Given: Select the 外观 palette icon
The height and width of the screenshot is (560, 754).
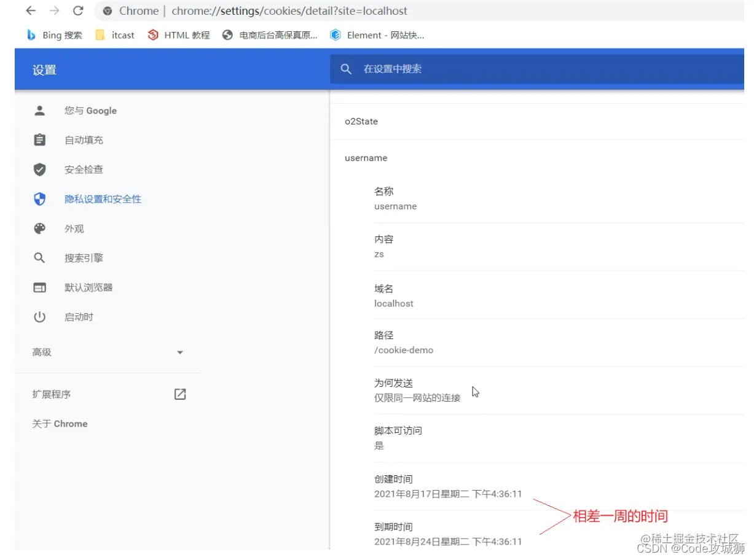Looking at the screenshot, I should 39,228.
